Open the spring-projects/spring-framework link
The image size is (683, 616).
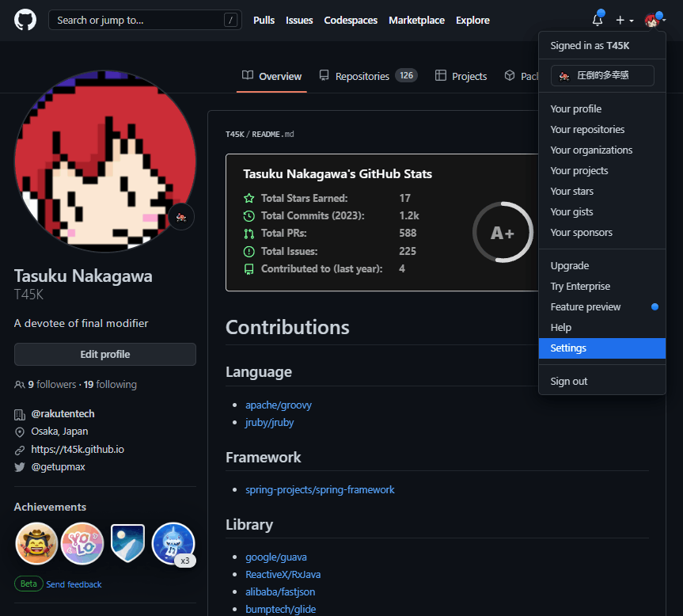point(320,489)
